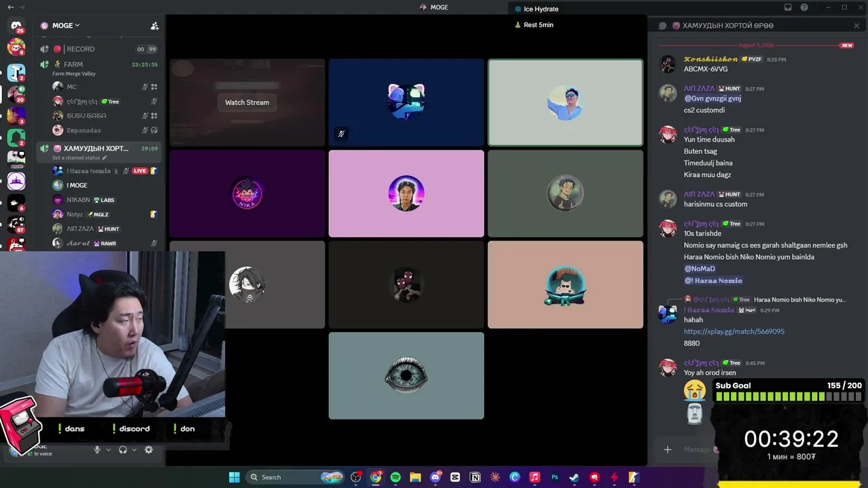Click the 'Farm Merge Valley' activity text
The width and height of the screenshot is (868, 488).
(x=74, y=73)
